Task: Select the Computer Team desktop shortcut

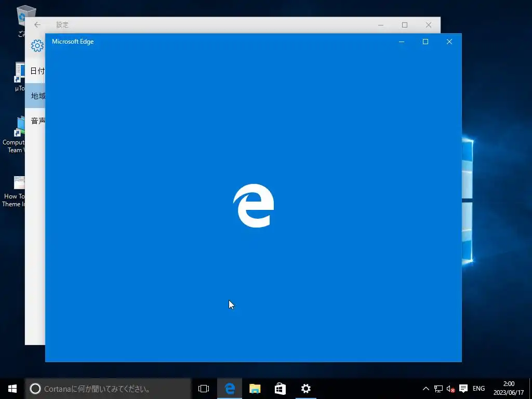Action: click(14, 135)
